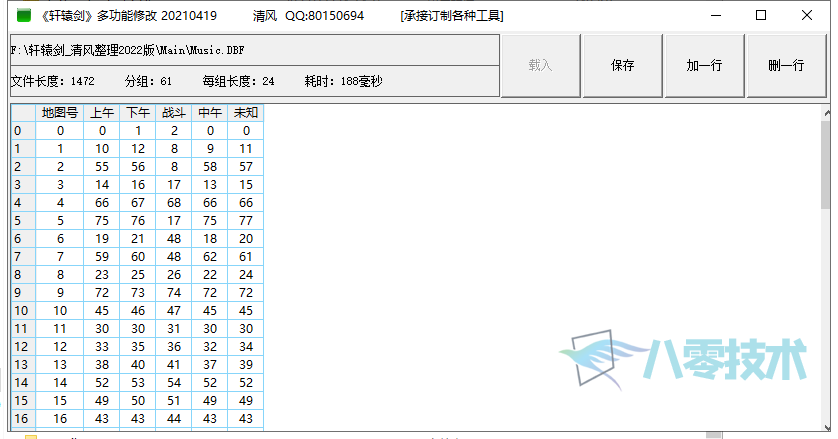The height and width of the screenshot is (439, 838).
Task: Click the 删一行 delete row button
Action: pyautogui.click(x=786, y=66)
